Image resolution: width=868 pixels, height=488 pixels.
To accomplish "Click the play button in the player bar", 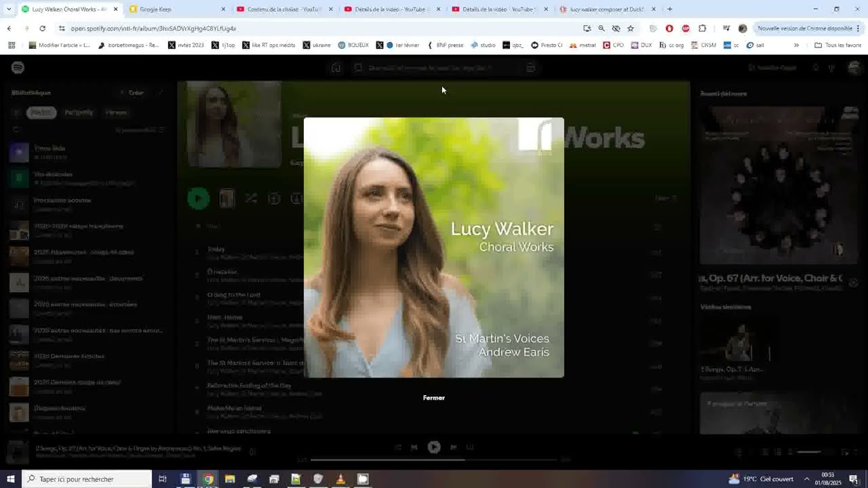I will 434,447.
